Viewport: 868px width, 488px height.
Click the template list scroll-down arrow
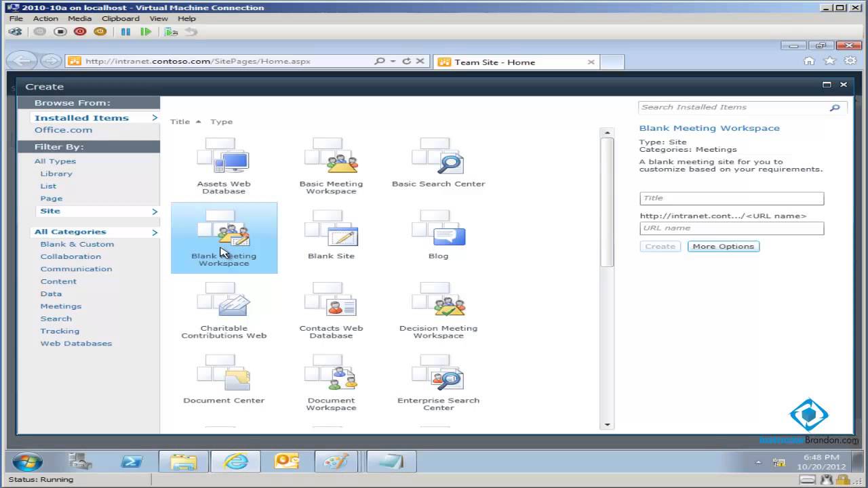click(x=607, y=425)
